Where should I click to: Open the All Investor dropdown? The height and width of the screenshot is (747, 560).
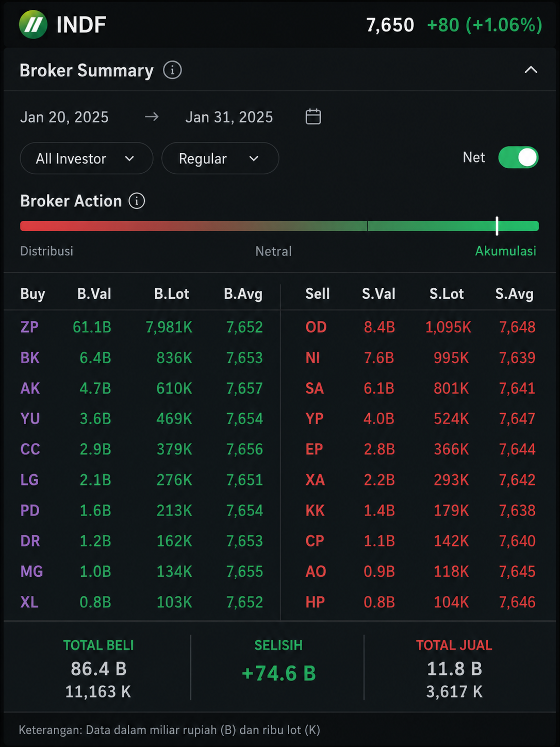tap(86, 158)
